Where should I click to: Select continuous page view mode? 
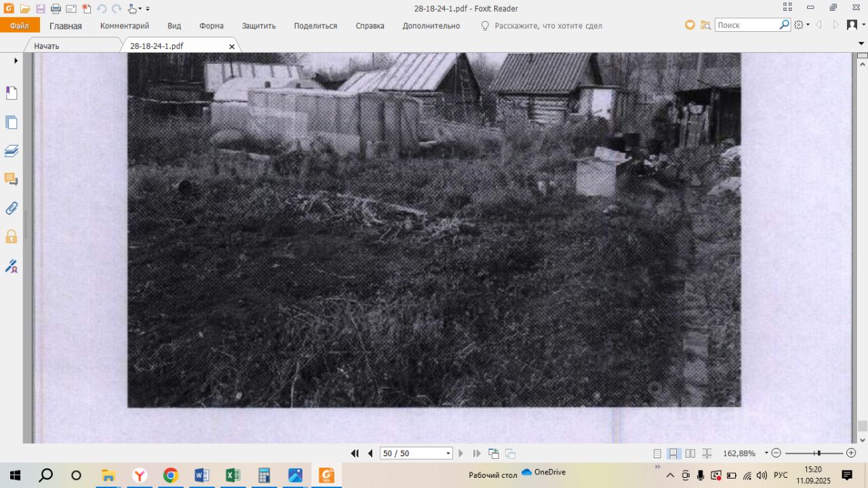click(674, 453)
